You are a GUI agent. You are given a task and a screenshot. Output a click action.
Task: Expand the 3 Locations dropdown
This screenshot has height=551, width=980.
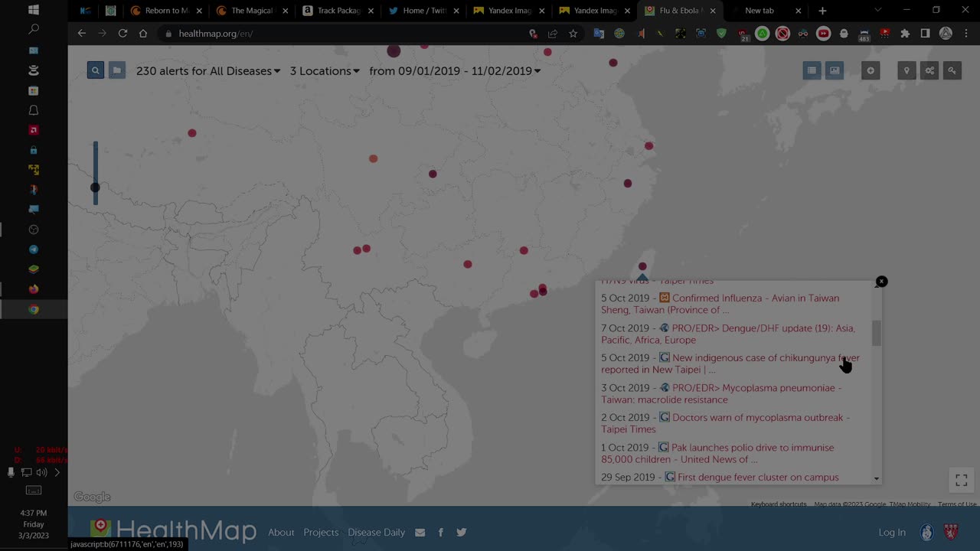pyautogui.click(x=325, y=70)
